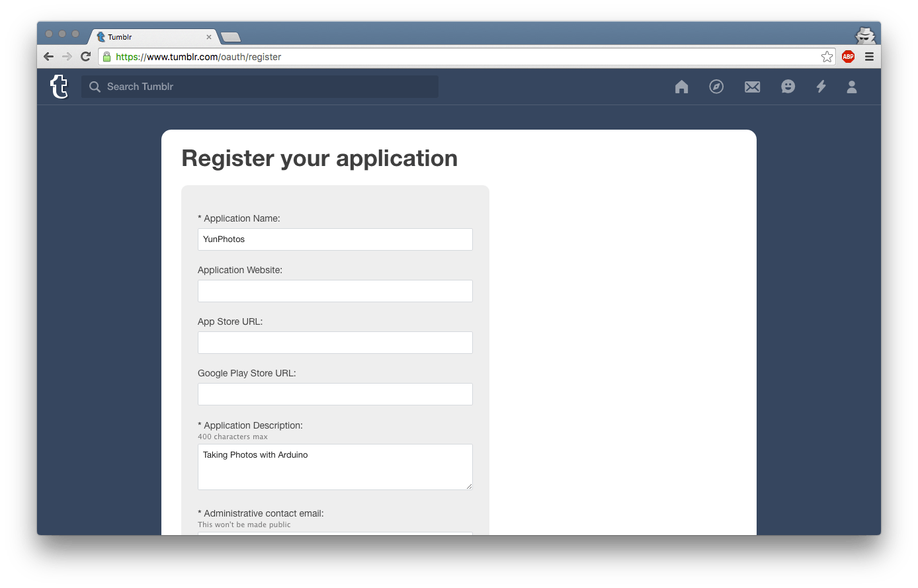Click the search magnifier icon
918x588 pixels.
coord(95,87)
